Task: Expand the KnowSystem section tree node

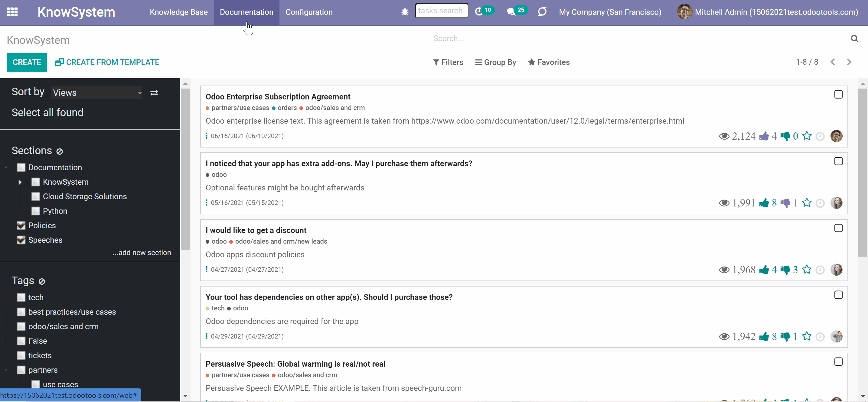Action: coord(20,182)
